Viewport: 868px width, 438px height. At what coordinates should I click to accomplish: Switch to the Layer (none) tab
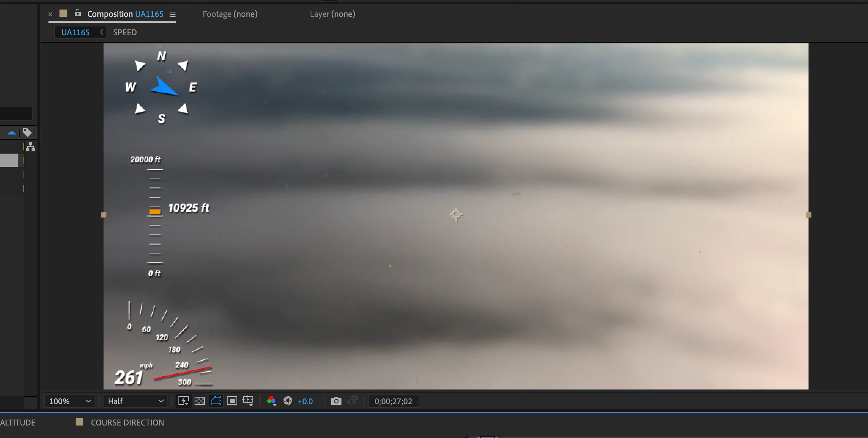[x=332, y=14]
